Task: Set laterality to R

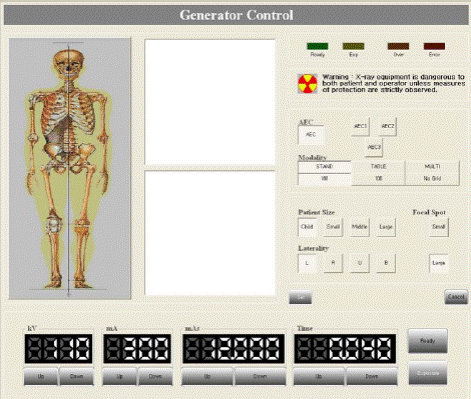Action: 333,263
